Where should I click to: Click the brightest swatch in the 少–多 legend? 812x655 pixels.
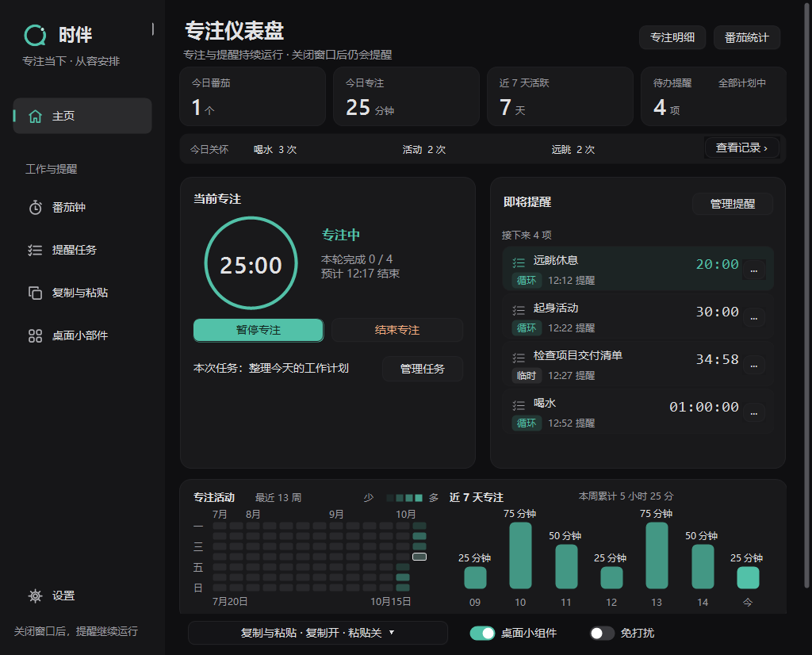pos(419,498)
